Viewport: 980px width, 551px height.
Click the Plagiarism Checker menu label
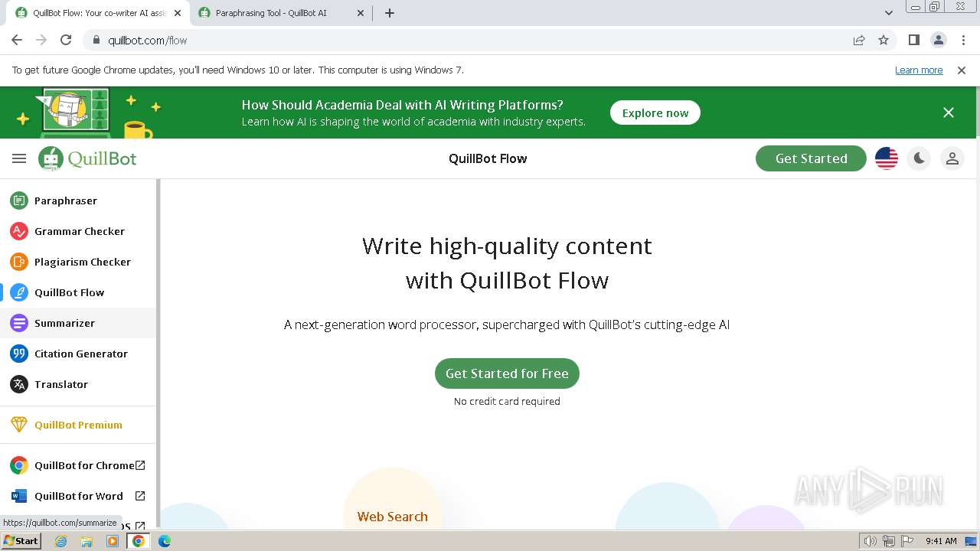point(83,262)
